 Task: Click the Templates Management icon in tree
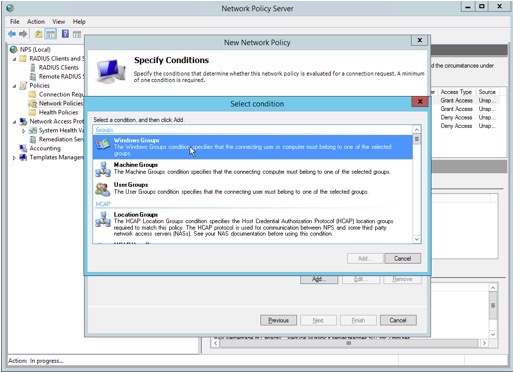tap(23, 157)
